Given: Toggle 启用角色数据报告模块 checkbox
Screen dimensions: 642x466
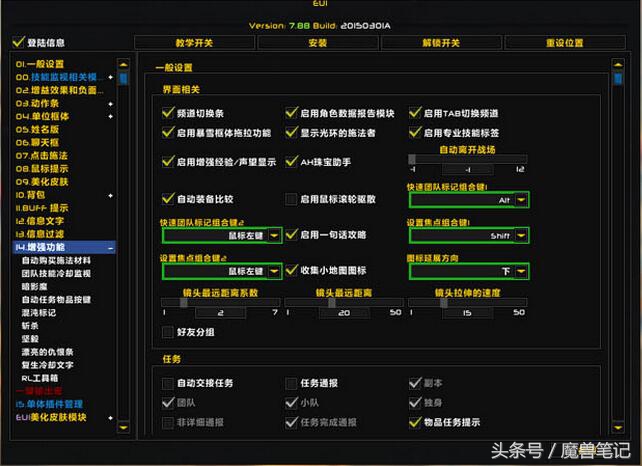Looking at the screenshot, I should (x=292, y=113).
